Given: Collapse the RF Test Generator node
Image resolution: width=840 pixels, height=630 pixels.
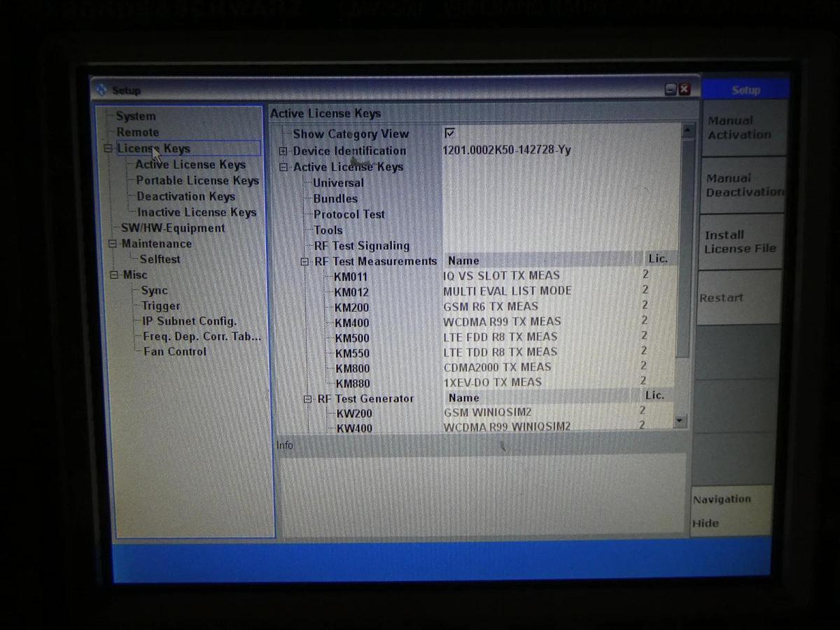Looking at the screenshot, I should click(307, 399).
